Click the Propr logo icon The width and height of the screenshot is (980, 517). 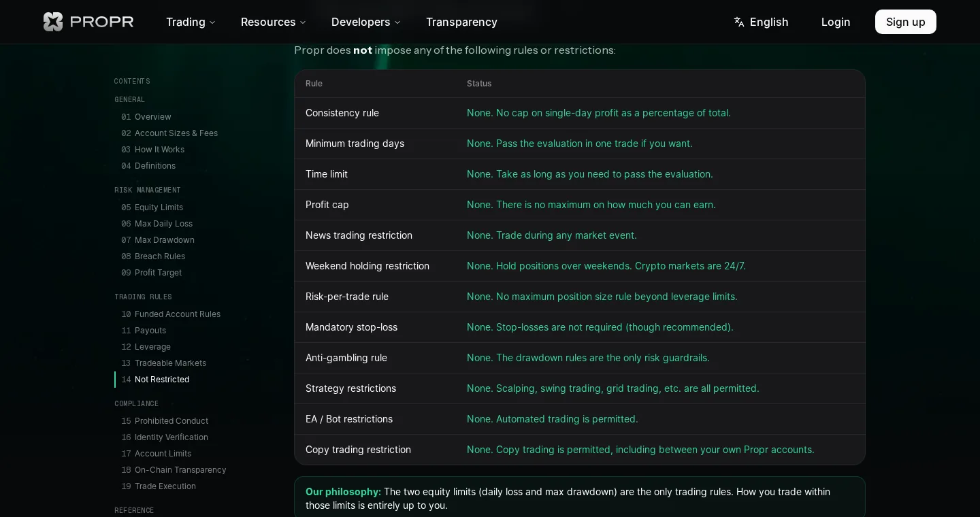click(53, 22)
